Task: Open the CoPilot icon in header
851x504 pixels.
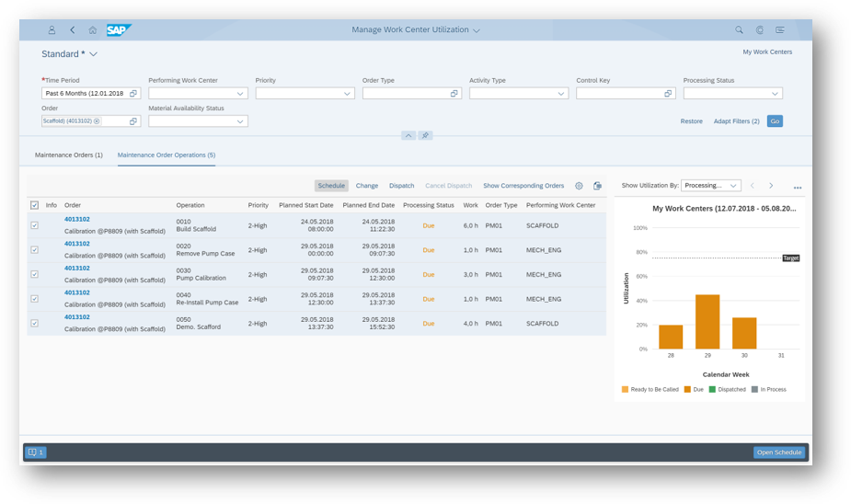Action: 760,29
